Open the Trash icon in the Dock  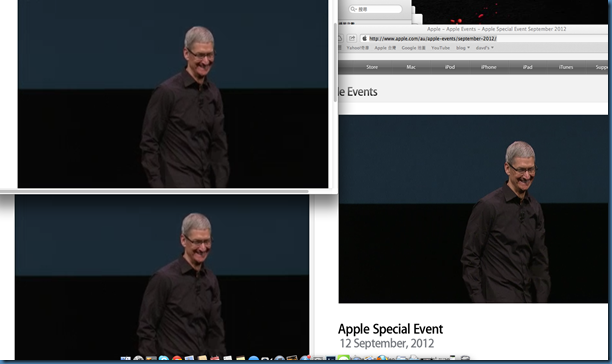point(465,359)
